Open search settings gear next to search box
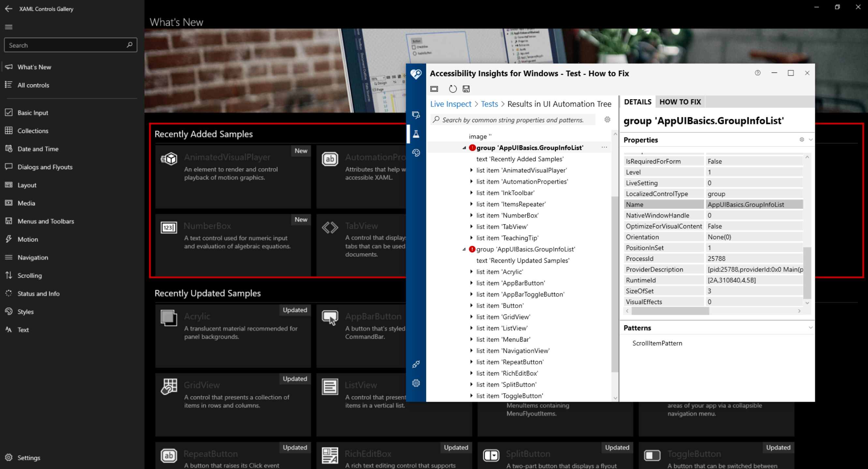The image size is (868, 469). coord(607,119)
